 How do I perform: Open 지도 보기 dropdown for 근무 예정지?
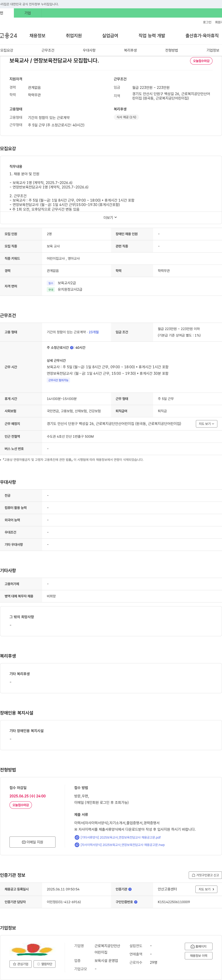207,424
